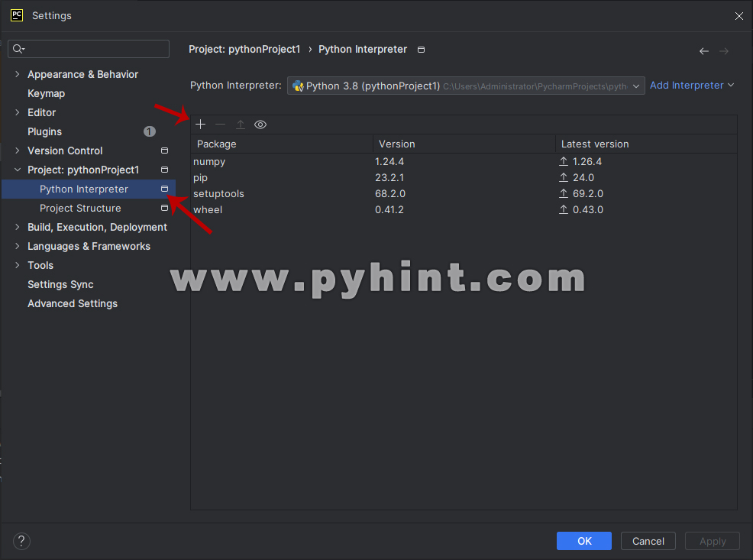Viewport: 753px width, 560px height.
Task: Click the upgrade arrow for pip 24.0
Action: click(x=564, y=177)
